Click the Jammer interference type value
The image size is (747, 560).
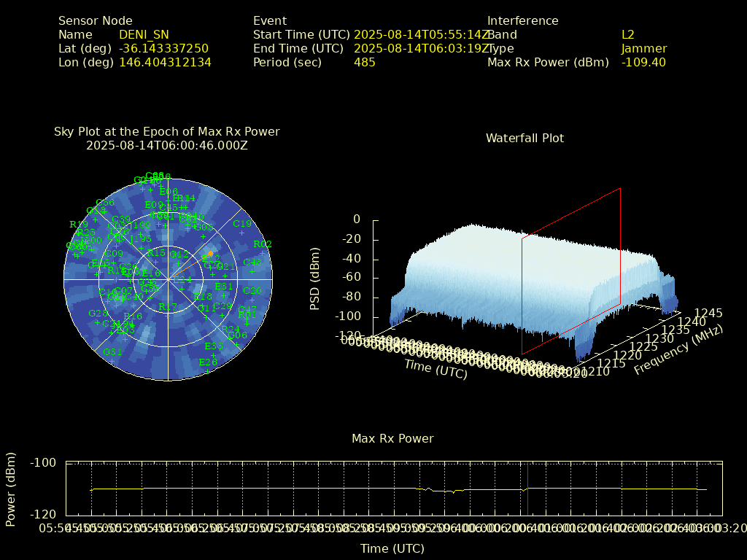click(643, 49)
